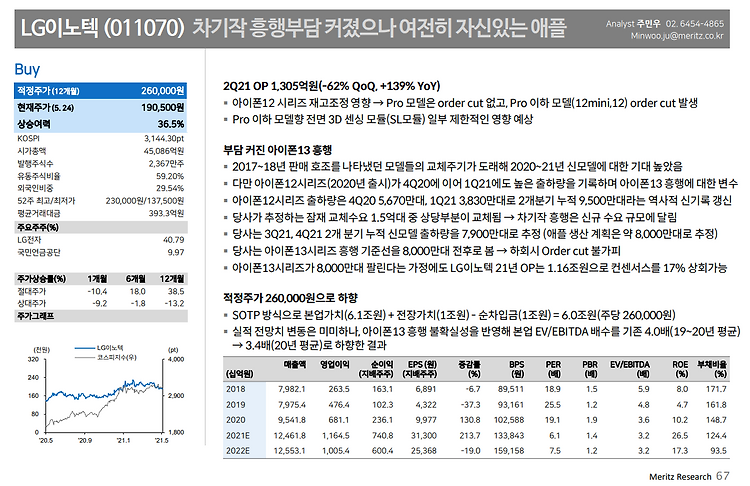The image size is (750, 486).
Task: Click shares outstanding value 2,367만주
Action: pyautogui.click(x=166, y=163)
